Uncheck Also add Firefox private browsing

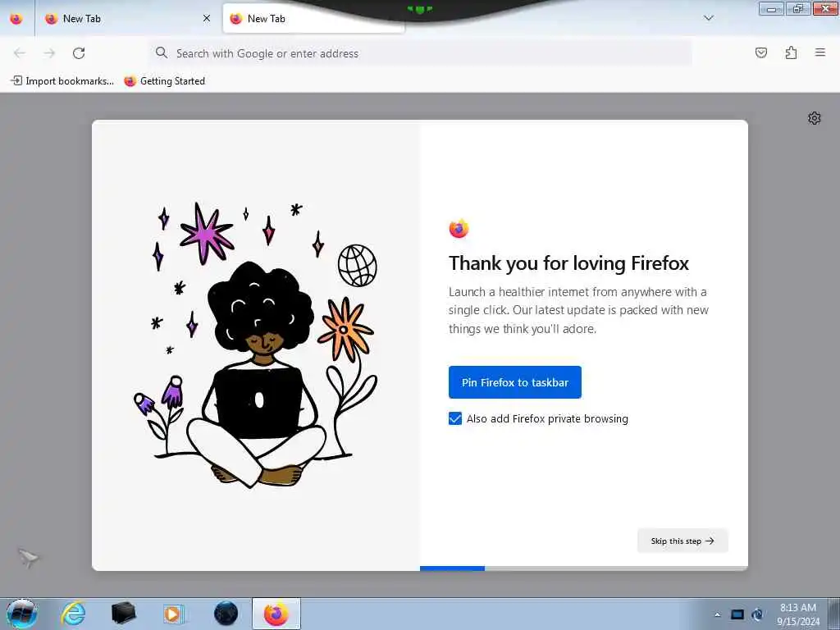tap(455, 418)
